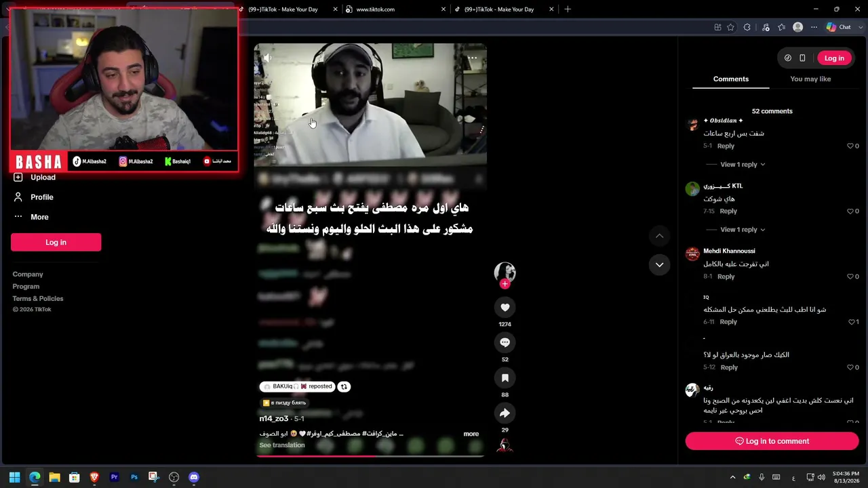Open the browser favorites list icon
Viewport: 868px width, 488px height.
(782, 27)
